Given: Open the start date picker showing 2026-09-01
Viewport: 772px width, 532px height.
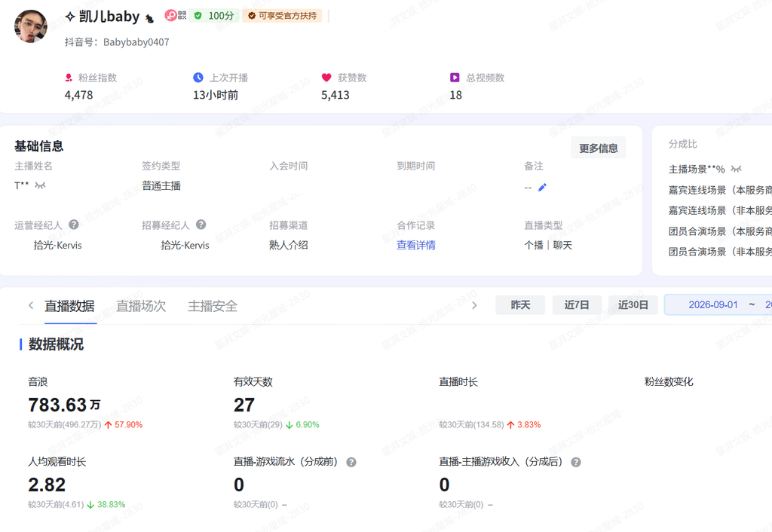Looking at the screenshot, I should pos(713,304).
